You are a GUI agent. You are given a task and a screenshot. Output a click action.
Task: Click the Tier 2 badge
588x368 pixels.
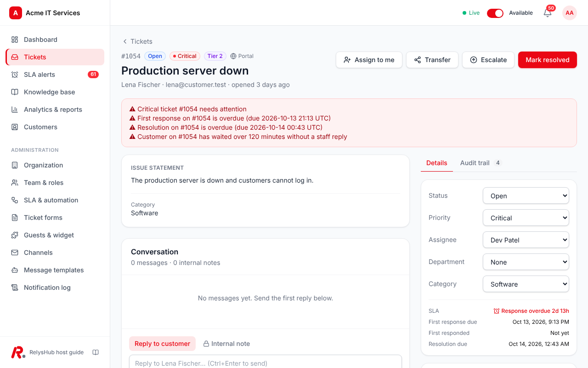(x=215, y=56)
